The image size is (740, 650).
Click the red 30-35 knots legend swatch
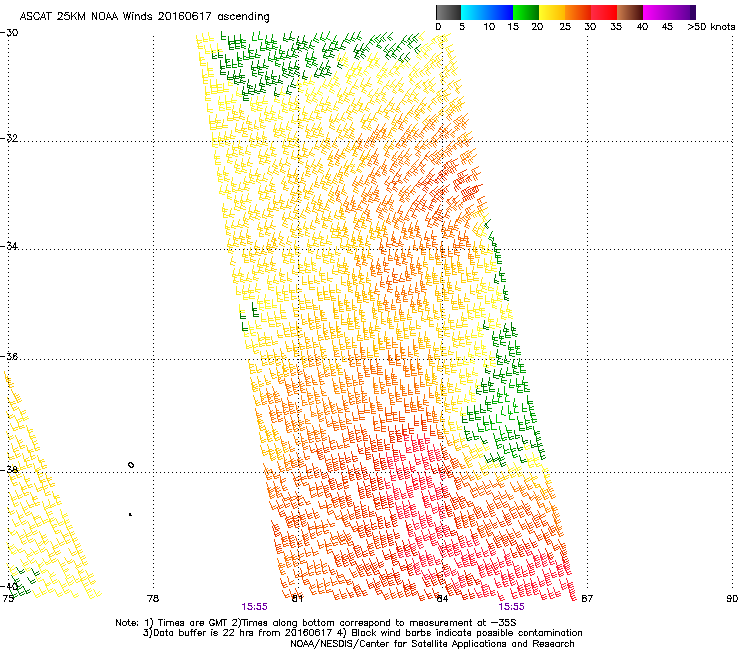(x=604, y=12)
